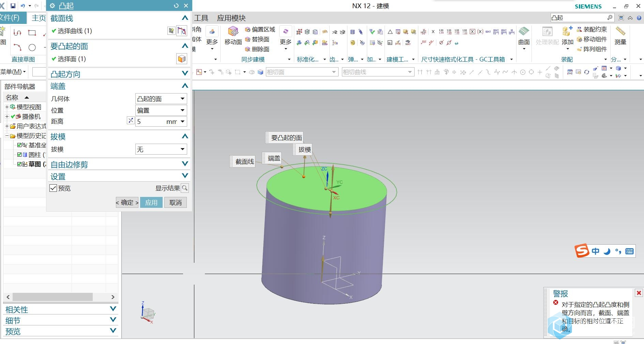The image size is (644, 344).
Task: Click the boxed X dimension format icon
Action: click(x=473, y=32)
